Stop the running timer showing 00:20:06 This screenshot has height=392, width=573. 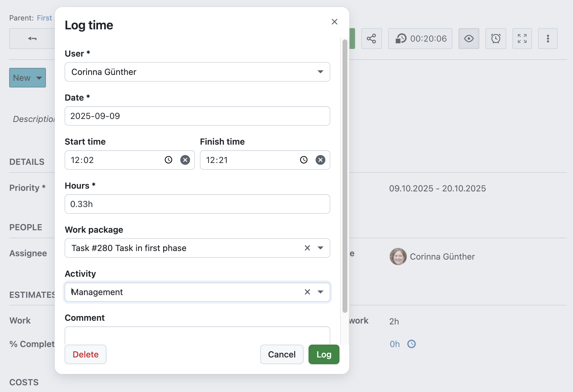click(x=420, y=39)
